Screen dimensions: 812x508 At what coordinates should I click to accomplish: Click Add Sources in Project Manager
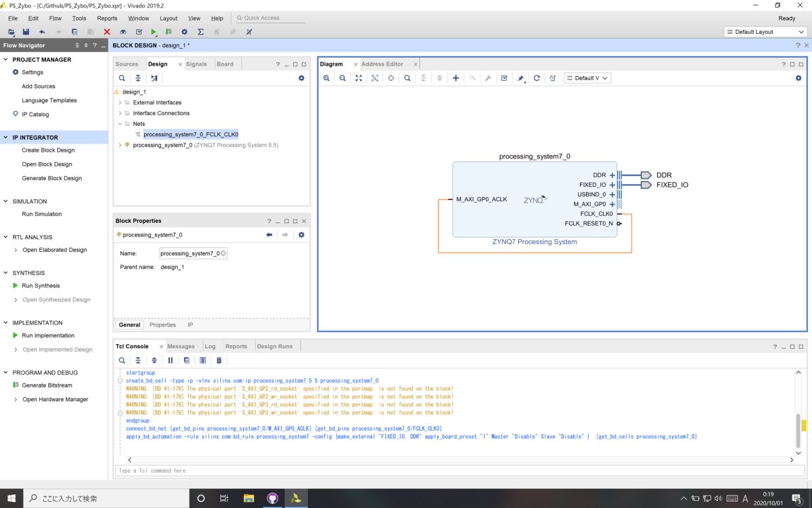(39, 87)
